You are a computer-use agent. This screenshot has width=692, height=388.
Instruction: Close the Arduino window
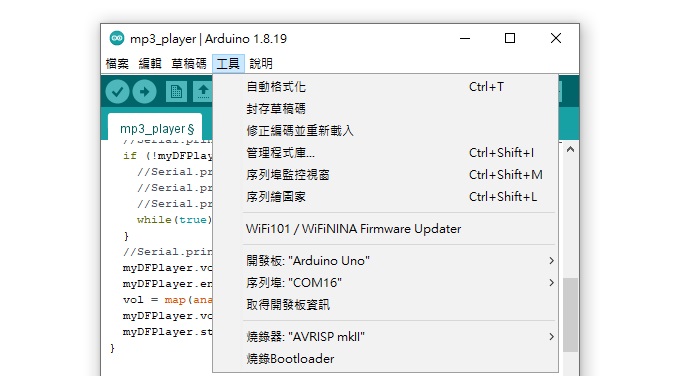coord(556,38)
